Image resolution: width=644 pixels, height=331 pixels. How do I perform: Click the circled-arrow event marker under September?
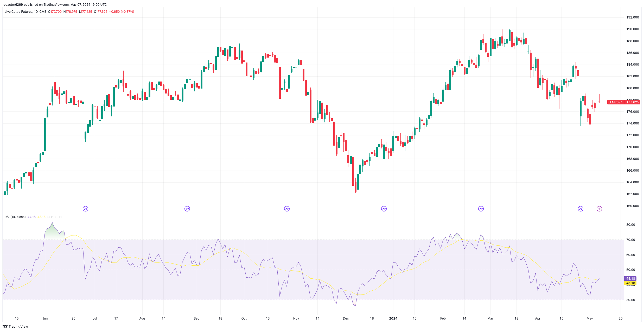click(x=187, y=208)
